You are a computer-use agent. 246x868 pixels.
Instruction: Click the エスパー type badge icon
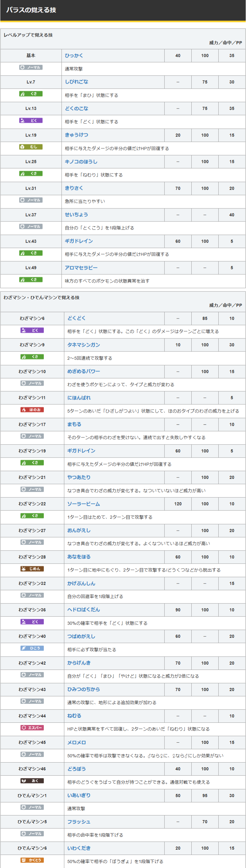32,728
